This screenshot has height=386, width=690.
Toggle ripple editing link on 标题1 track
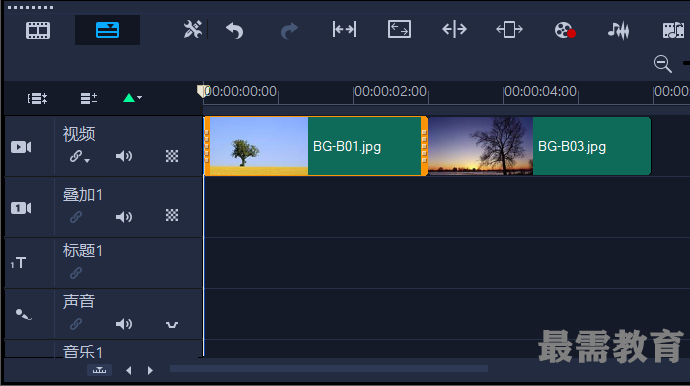76,273
